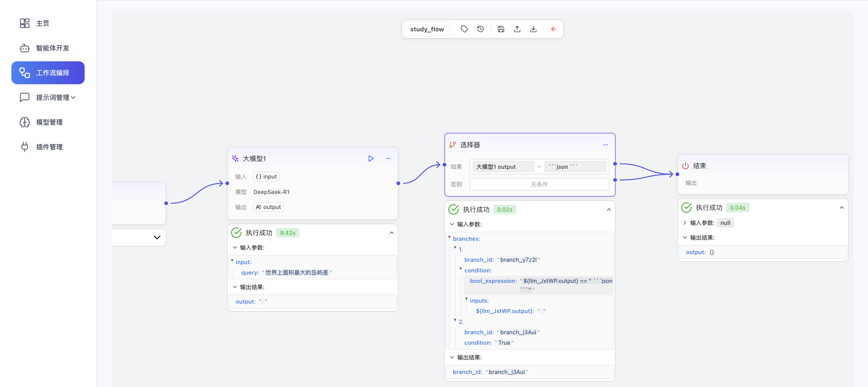Click the tag icon in flow toolbar
Image resolution: width=868 pixels, height=387 pixels.
pos(464,29)
